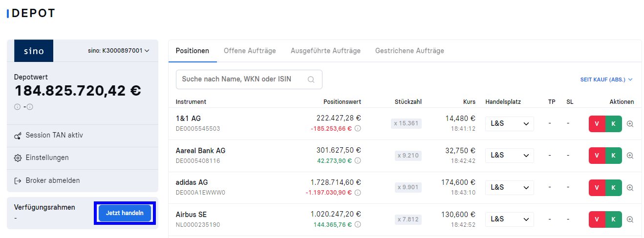Screen dimensions: 644x238
Task: Click info icon next to Aareal Bank gain
Action: [358, 160]
